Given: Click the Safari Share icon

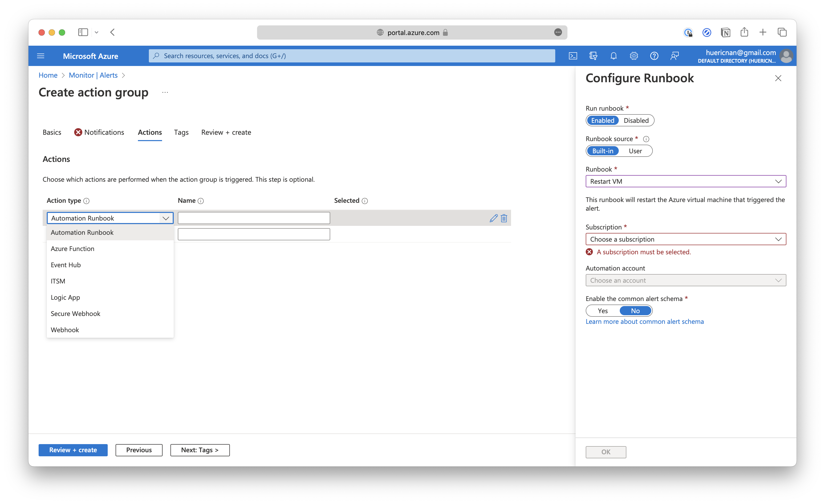Looking at the screenshot, I should point(744,32).
